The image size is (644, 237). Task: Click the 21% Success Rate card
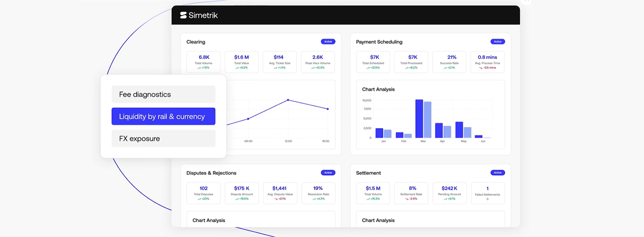pyautogui.click(x=449, y=62)
